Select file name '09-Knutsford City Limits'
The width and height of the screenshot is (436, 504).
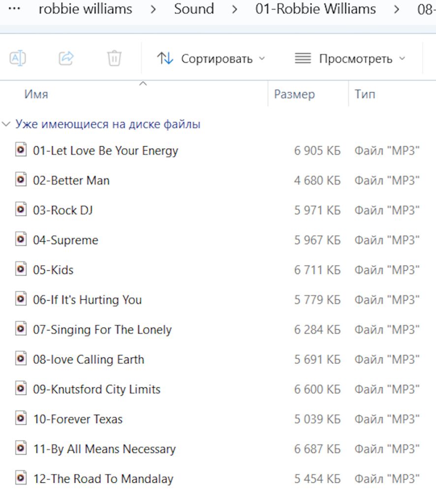click(x=97, y=389)
